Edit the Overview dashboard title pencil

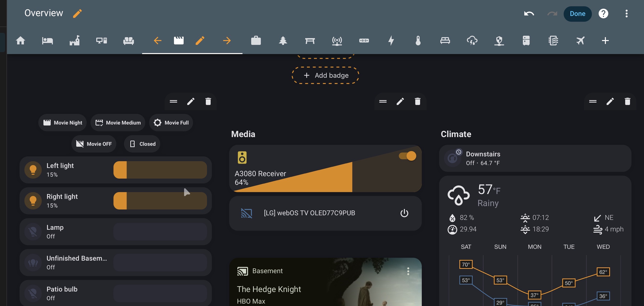[77, 14]
